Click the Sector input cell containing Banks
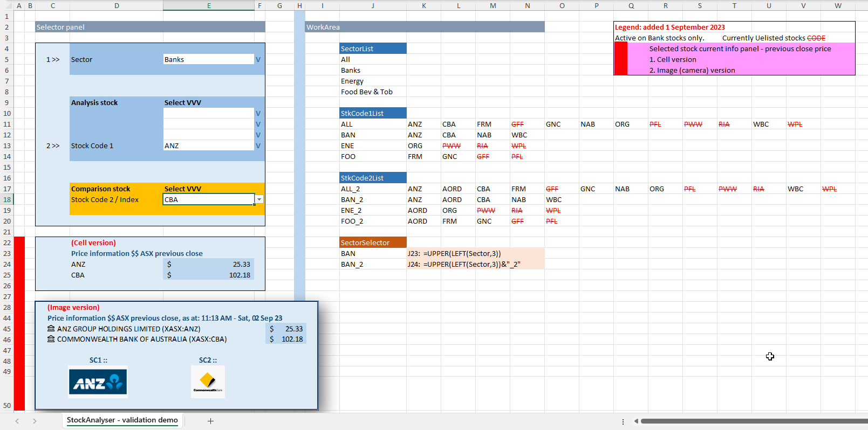Viewport: 868px width, 430px height. (208, 59)
